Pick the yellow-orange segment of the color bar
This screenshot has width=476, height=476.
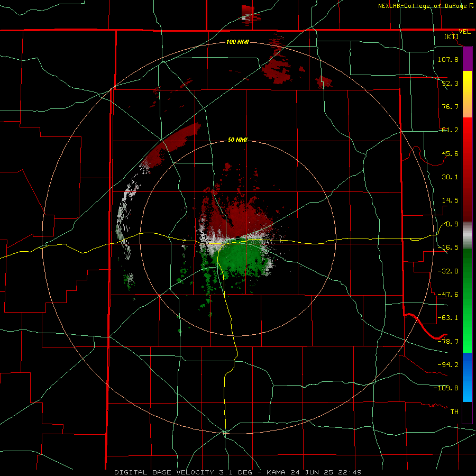pyautogui.click(x=467, y=94)
